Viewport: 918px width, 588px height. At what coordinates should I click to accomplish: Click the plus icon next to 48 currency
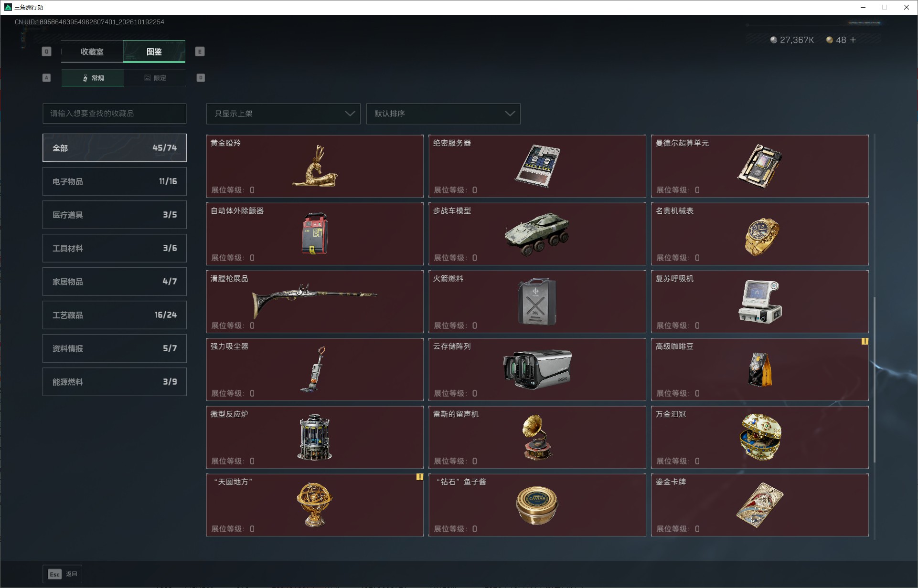pyautogui.click(x=853, y=40)
